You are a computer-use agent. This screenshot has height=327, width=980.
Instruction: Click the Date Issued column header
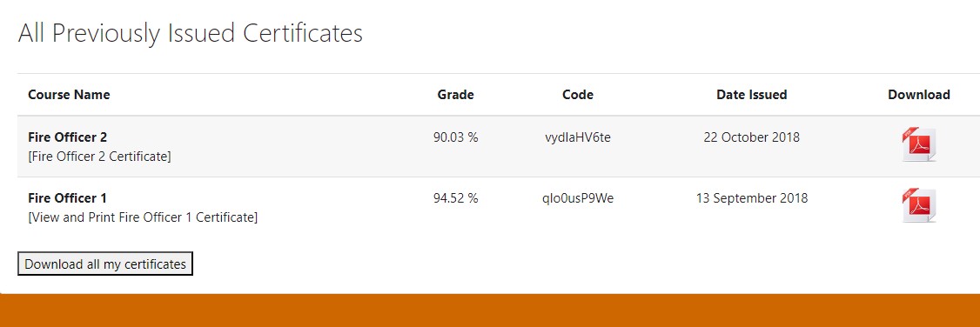click(x=752, y=95)
